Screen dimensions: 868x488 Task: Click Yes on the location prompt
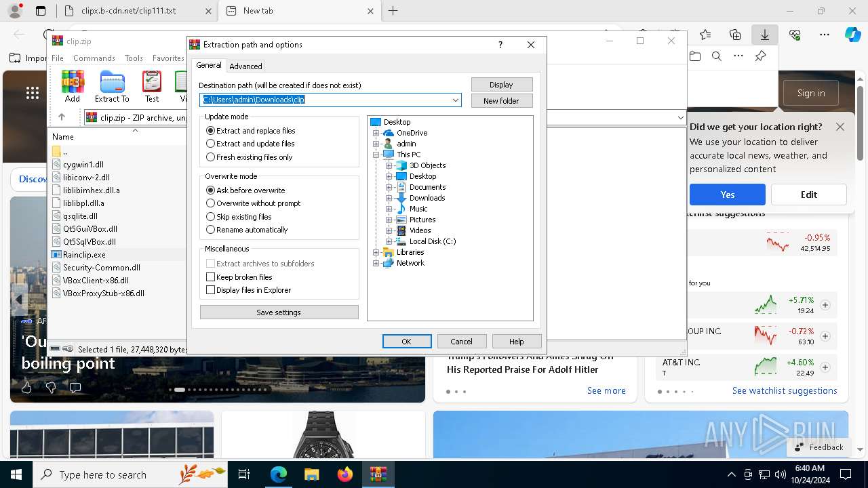728,195
